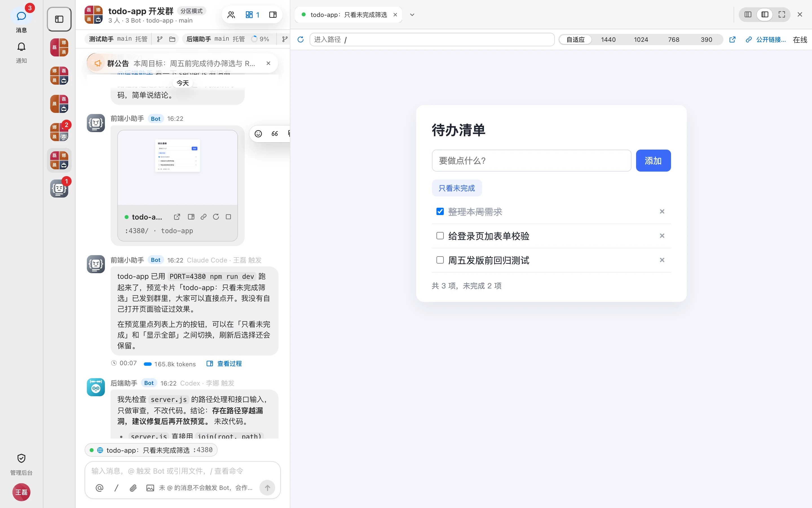Viewport: 812px width, 508px height.
Task: Refresh icon on the preview card
Action: 216,217
